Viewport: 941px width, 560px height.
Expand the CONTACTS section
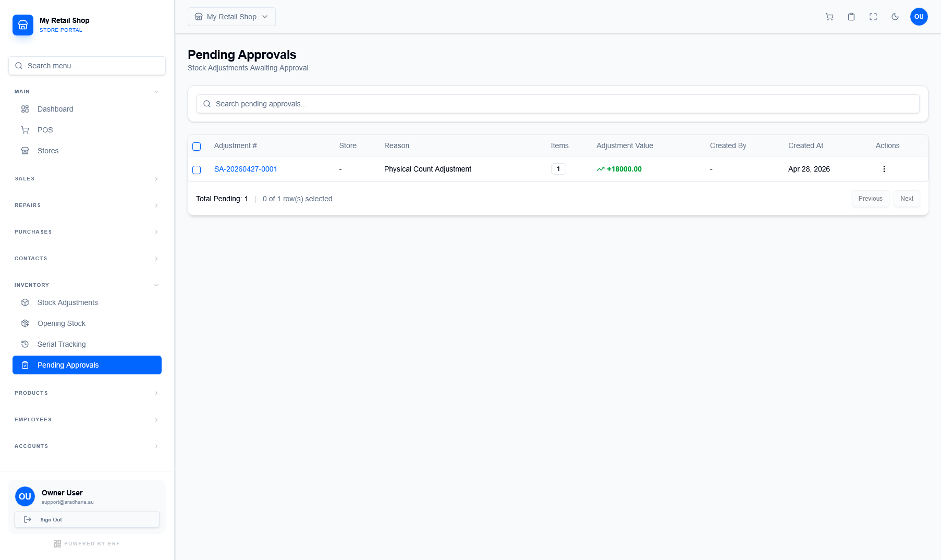[x=87, y=259]
